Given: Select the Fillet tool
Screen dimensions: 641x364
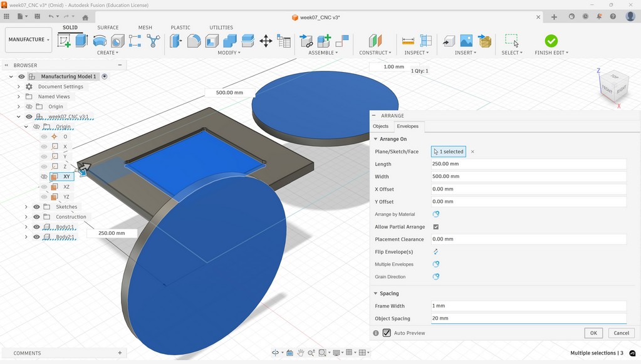Looking at the screenshot, I should click(194, 40).
